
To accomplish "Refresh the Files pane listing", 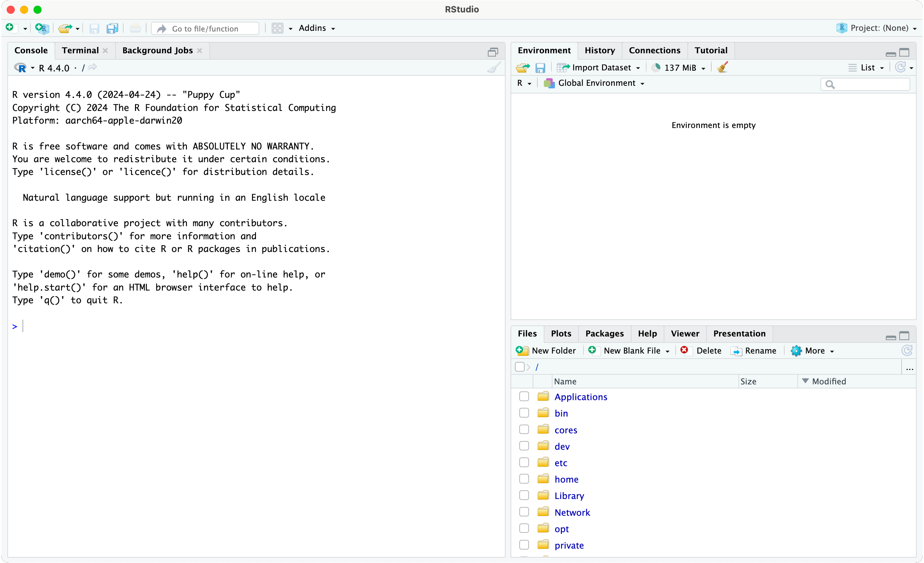I will pos(907,350).
